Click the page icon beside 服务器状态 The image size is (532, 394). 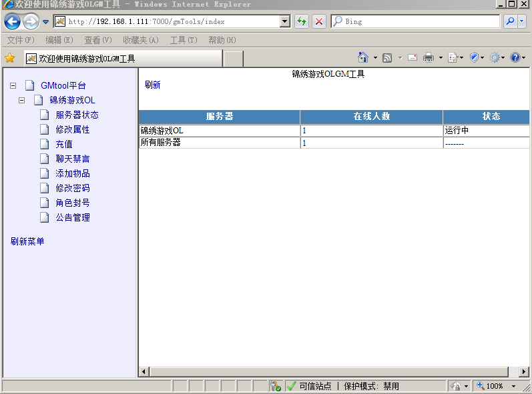[45, 115]
